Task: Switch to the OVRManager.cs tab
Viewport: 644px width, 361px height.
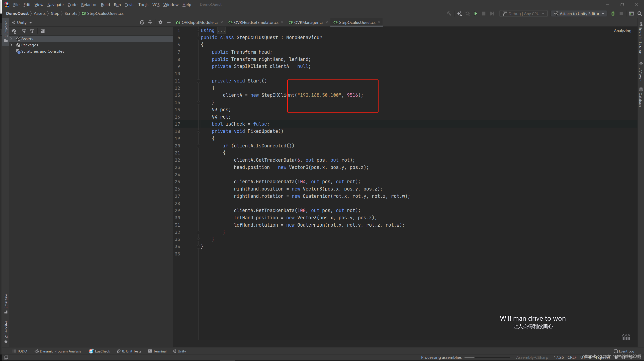Action: (x=308, y=22)
